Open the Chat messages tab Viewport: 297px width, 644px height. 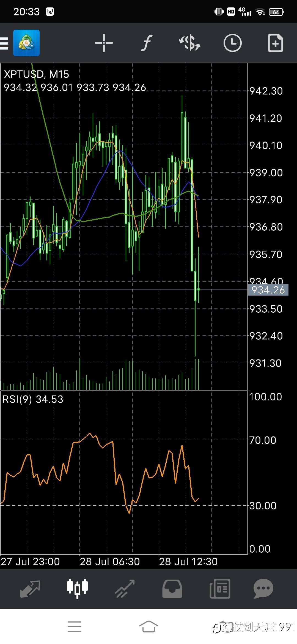point(263,588)
